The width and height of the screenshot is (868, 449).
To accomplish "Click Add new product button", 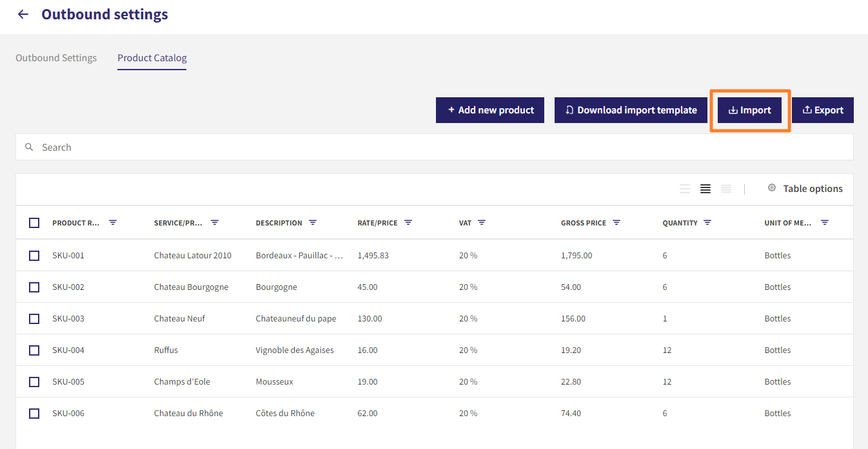I will [x=490, y=110].
